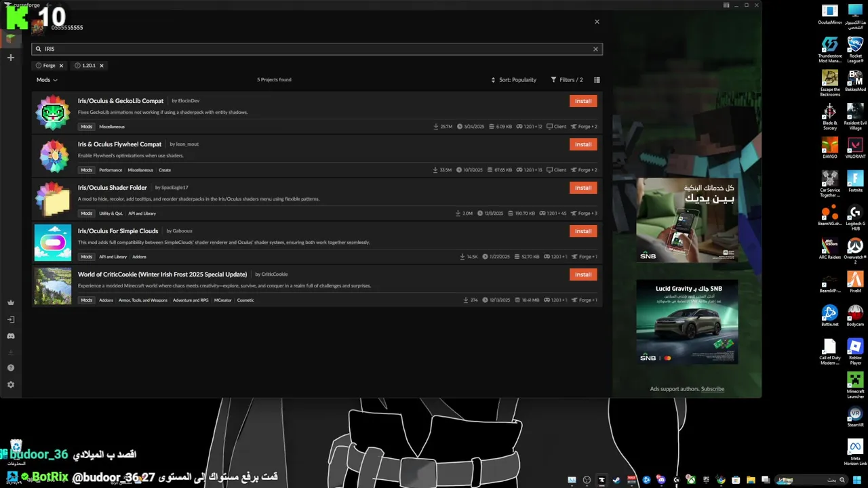
Task: Open SteamVR desktop shortcut
Action: (855, 417)
